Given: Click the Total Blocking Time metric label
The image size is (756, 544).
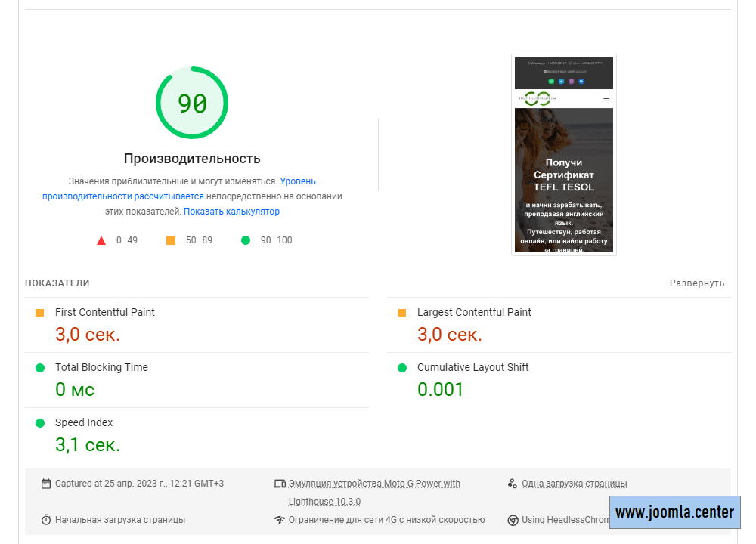Looking at the screenshot, I should pyautogui.click(x=101, y=367).
